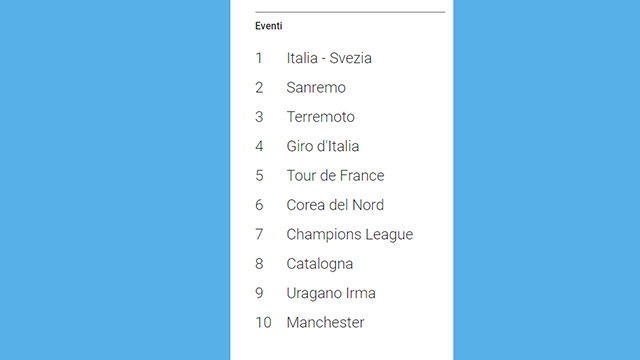Viewport: 640px width, 360px height.
Task: Click the Eventi heading
Action: tap(269, 26)
